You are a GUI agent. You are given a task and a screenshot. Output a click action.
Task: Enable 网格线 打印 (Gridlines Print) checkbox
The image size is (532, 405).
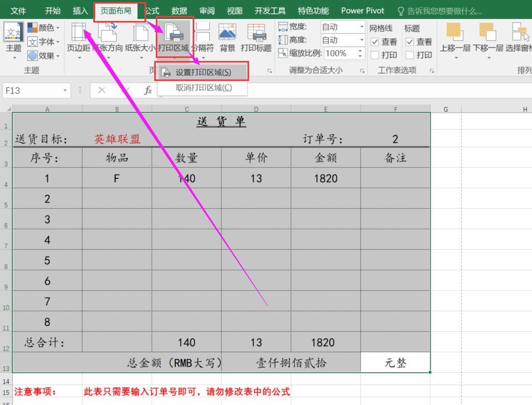point(375,55)
